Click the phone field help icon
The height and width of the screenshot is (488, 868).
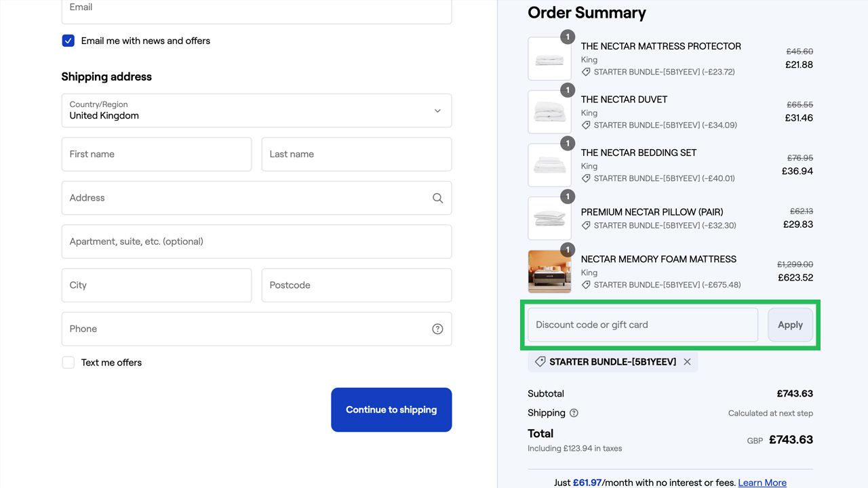point(437,329)
